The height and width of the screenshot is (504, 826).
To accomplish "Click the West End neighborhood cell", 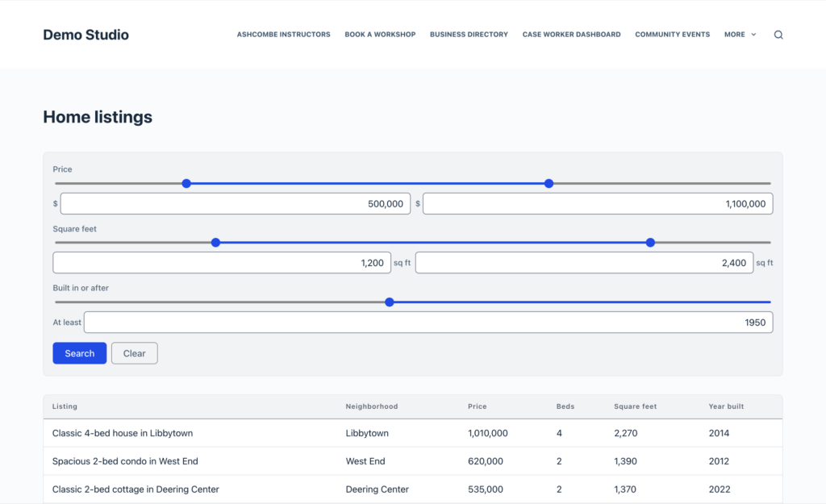I will [365, 461].
